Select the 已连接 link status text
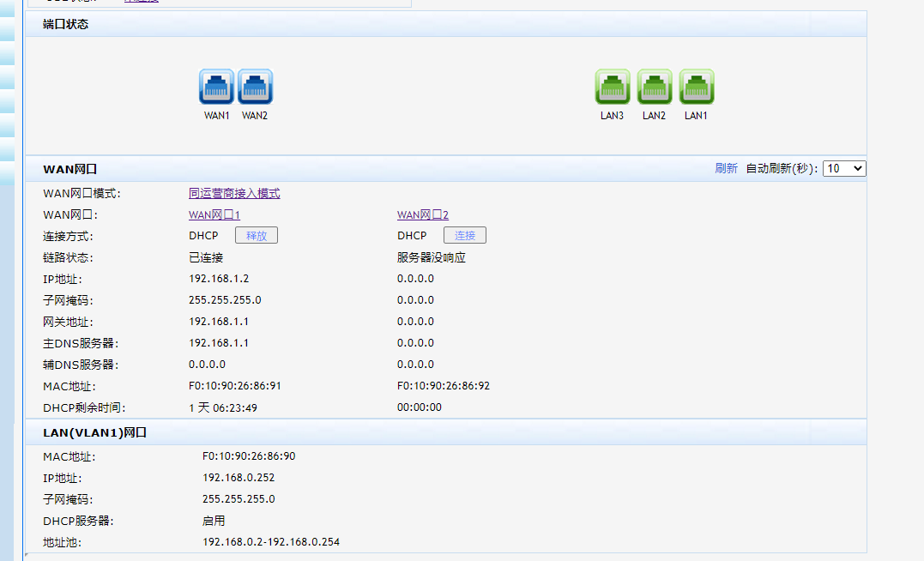 (206, 257)
